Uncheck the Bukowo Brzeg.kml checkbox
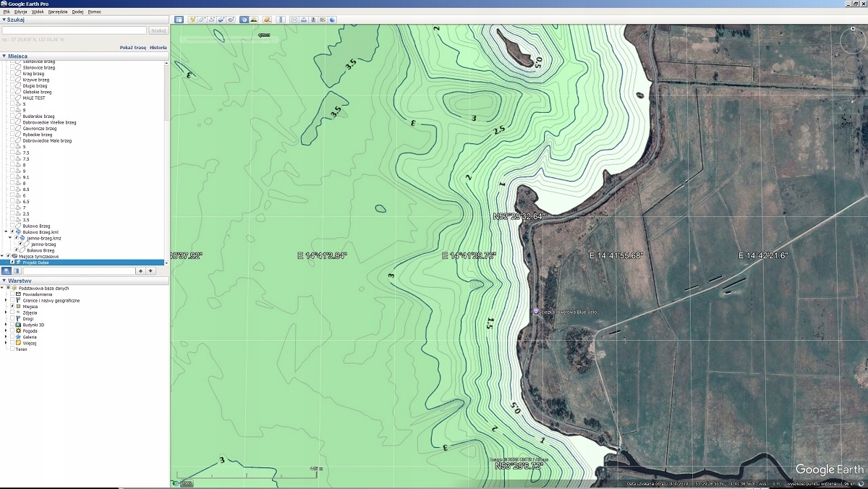The width and height of the screenshot is (868, 489). tap(12, 232)
